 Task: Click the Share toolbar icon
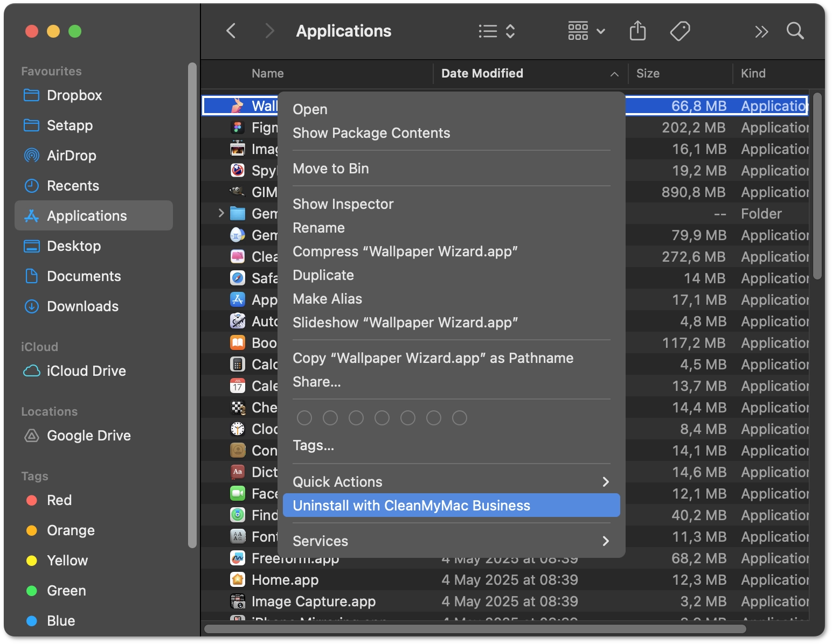tap(637, 31)
